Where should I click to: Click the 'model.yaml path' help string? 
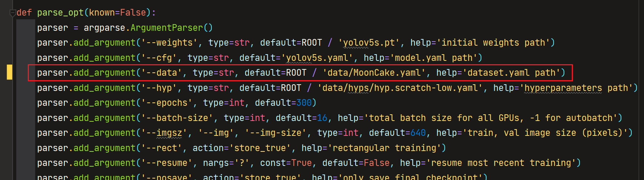(434, 58)
